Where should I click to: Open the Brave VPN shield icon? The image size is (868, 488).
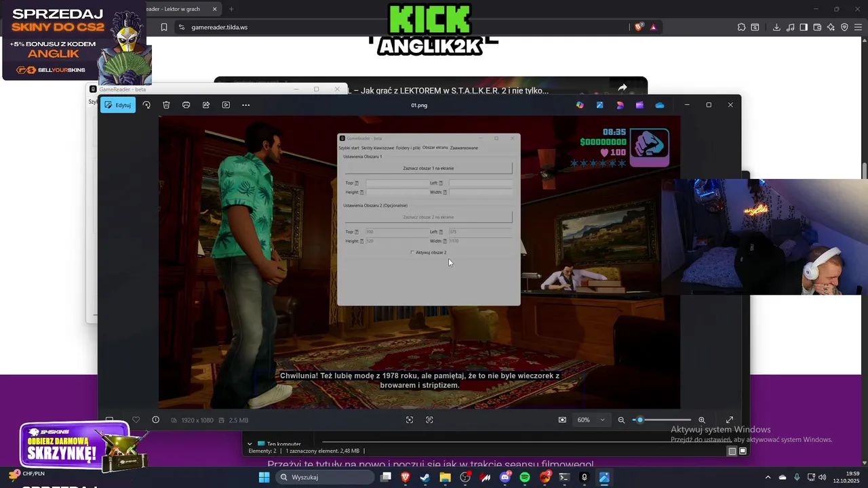(x=844, y=27)
